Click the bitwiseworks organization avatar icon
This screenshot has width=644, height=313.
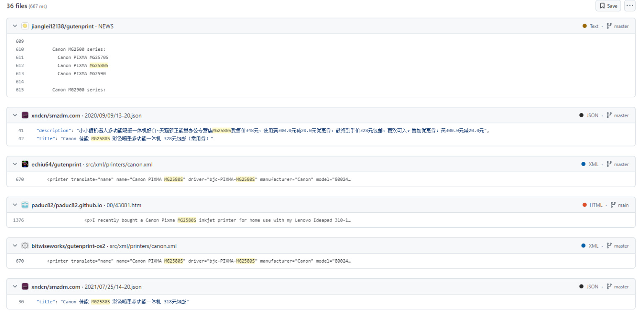(25, 246)
